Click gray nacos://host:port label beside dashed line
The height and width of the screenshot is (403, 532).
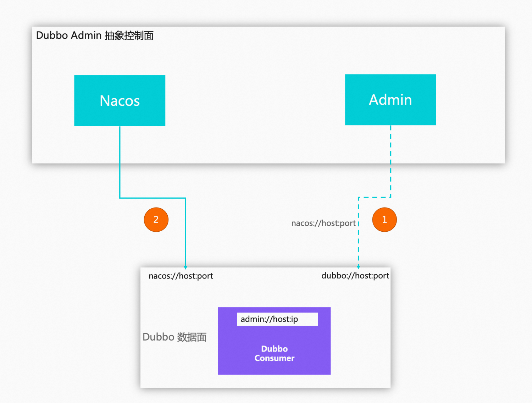(323, 223)
